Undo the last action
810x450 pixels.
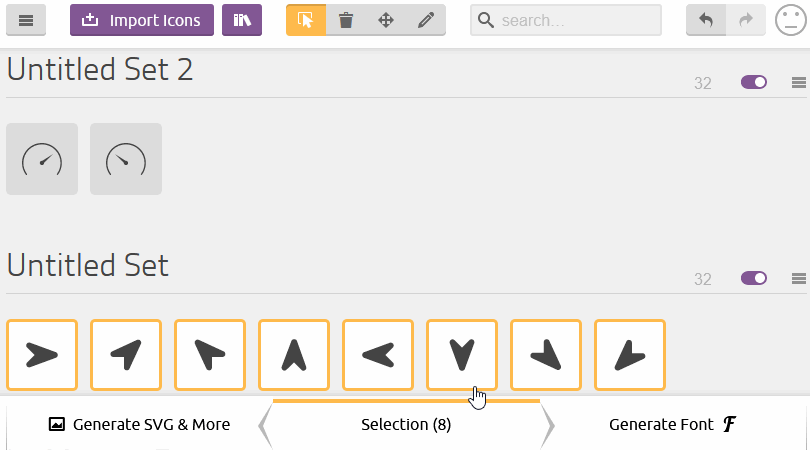point(706,20)
